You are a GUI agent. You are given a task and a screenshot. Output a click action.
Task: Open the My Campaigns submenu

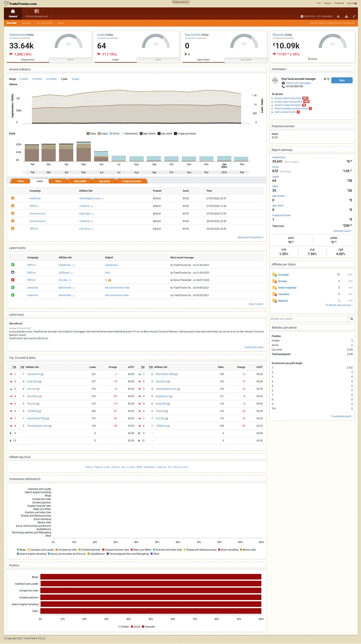pyautogui.click(x=44, y=23)
